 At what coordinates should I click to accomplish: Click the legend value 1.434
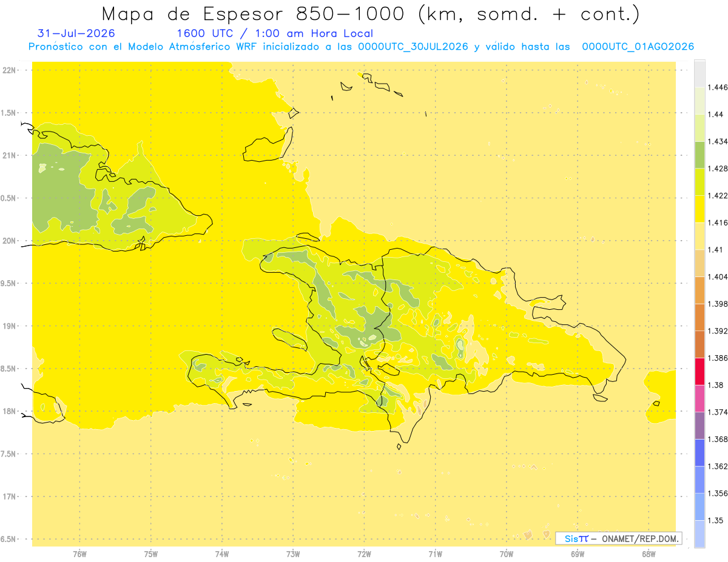tap(718, 141)
